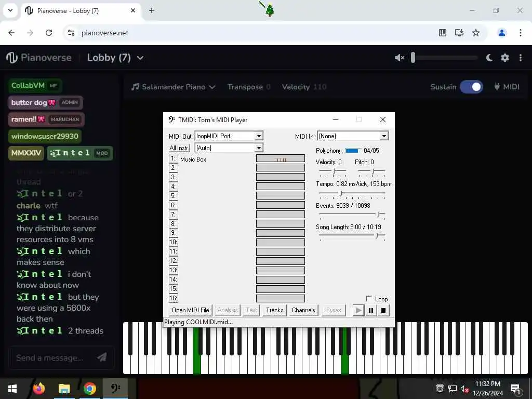
Task: Click the CollabVM user badge
Action: tap(35, 86)
